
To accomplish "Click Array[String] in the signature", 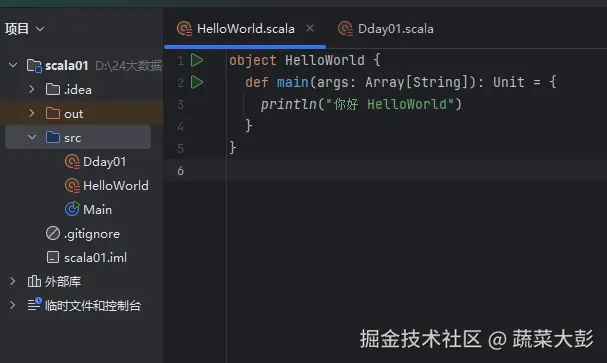I will coord(417,82).
